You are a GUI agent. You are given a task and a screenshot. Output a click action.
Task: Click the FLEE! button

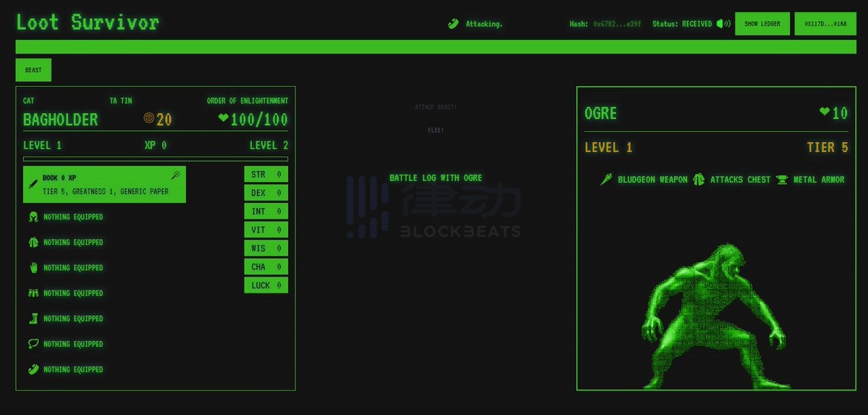(436, 130)
